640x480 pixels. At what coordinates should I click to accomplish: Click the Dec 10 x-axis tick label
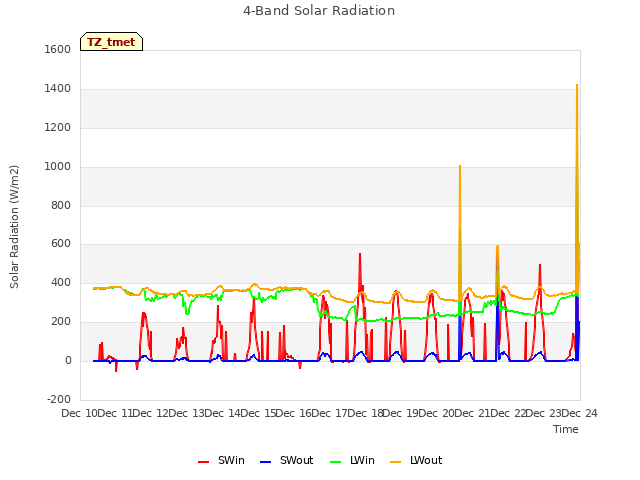80,413
